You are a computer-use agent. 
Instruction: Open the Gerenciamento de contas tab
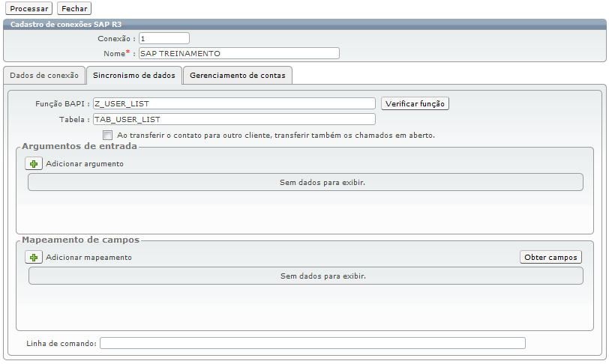[238, 76]
